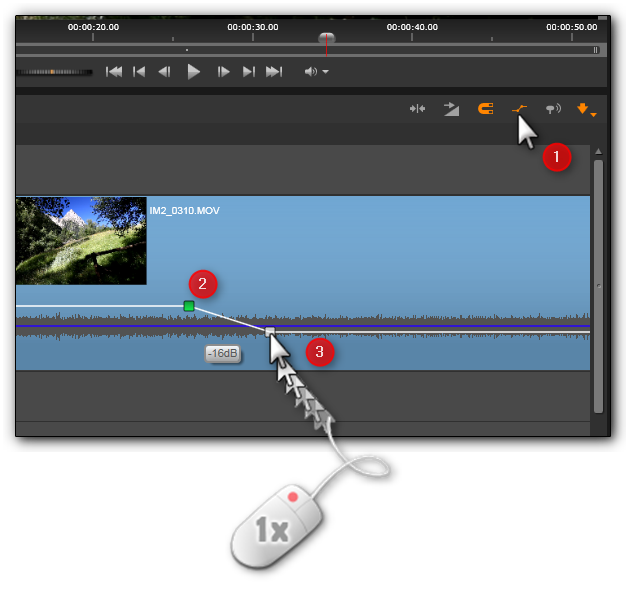Step back one frame
The image size is (626, 590).
(164, 72)
